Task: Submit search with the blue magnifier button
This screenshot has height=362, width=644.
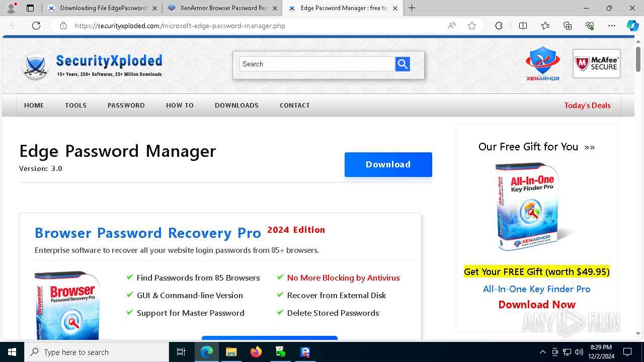Action: 403,64
